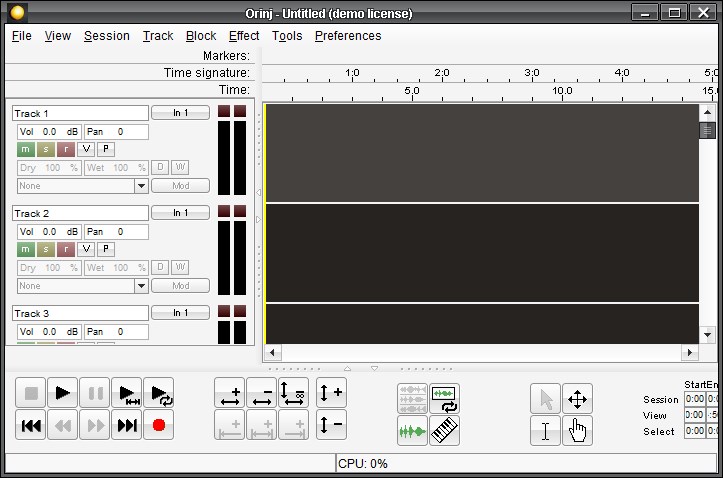Open the Track 2 effect dropdown arrow
This screenshot has width=723, height=478.
tap(141, 286)
